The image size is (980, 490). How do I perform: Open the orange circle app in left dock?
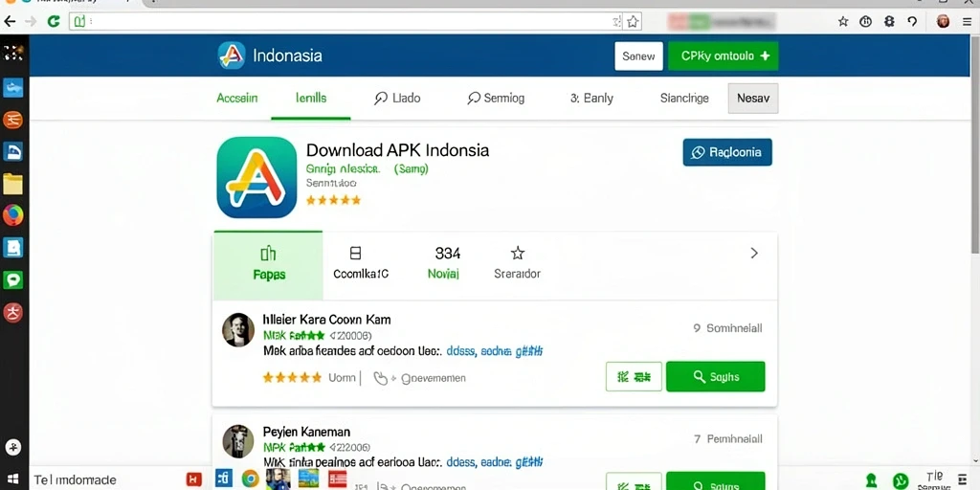pyautogui.click(x=13, y=119)
